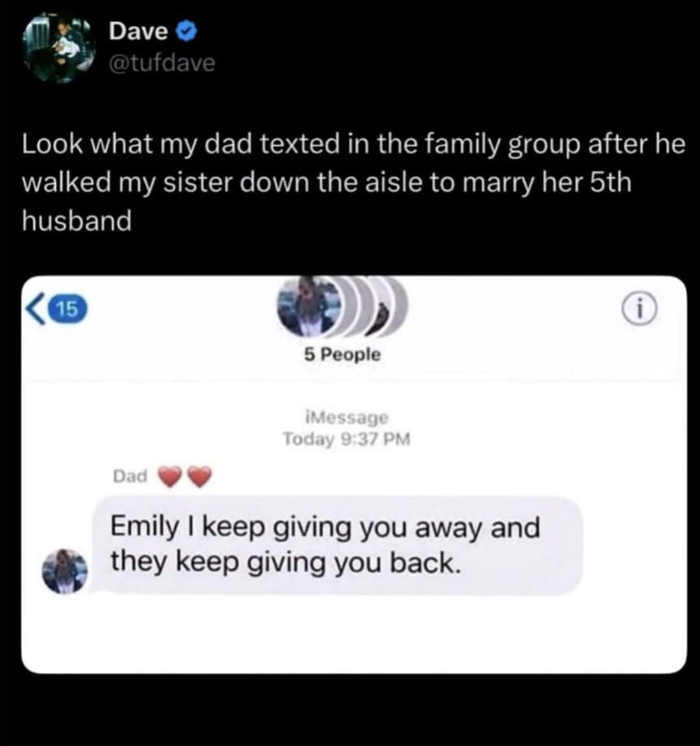Tap the first red heart next to Dad

point(170,477)
